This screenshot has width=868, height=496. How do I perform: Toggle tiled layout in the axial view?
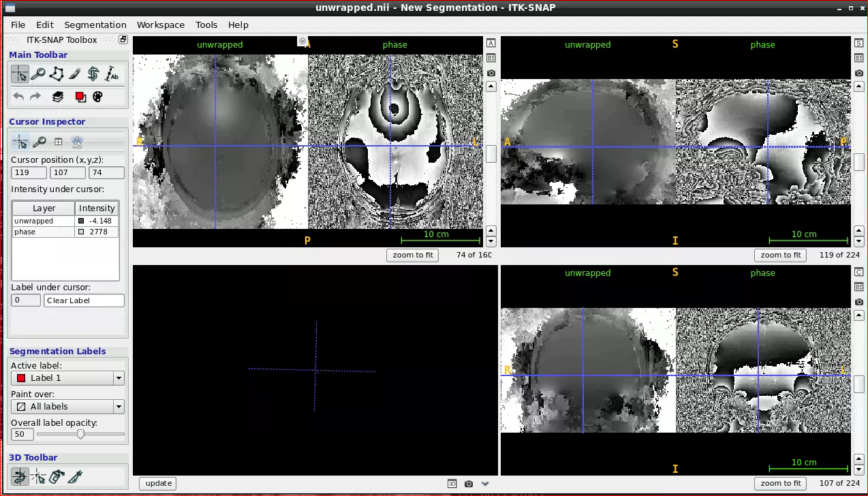[x=491, y=58]
